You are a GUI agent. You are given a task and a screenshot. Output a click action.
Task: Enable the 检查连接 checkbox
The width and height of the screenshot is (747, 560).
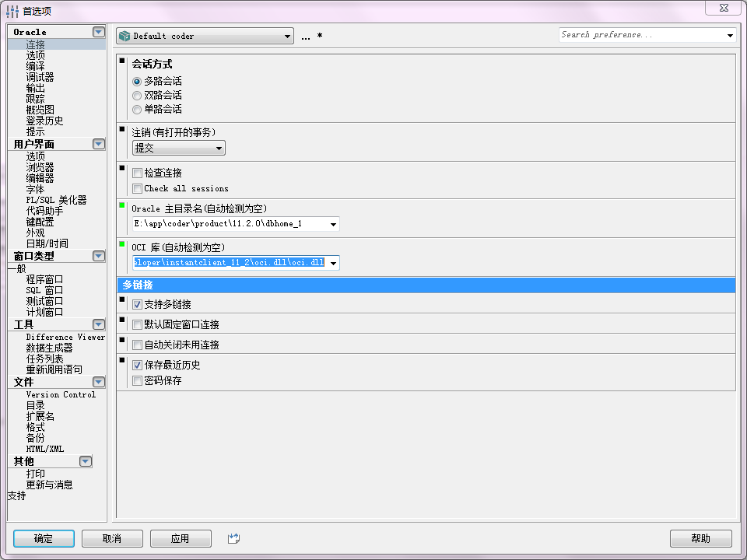tap(137, 173)
